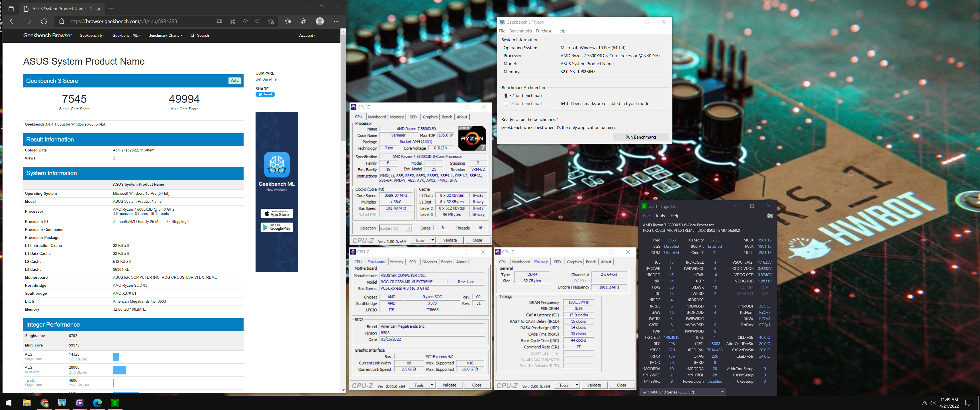Screen dimensions: 980x410
Task: Switch to Geekbench app on taskbar
Action: click(x=62, y=403)
